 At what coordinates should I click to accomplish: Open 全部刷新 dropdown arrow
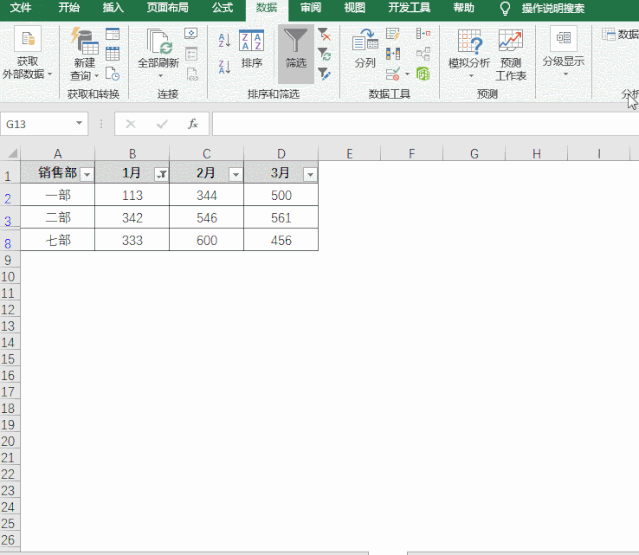[x=160, y=76]
